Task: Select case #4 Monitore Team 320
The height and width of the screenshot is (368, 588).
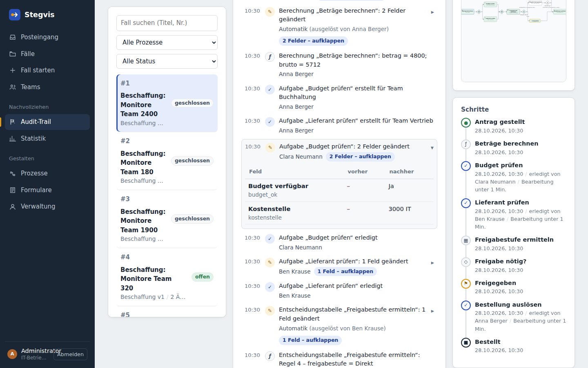Action: (167, 277)
